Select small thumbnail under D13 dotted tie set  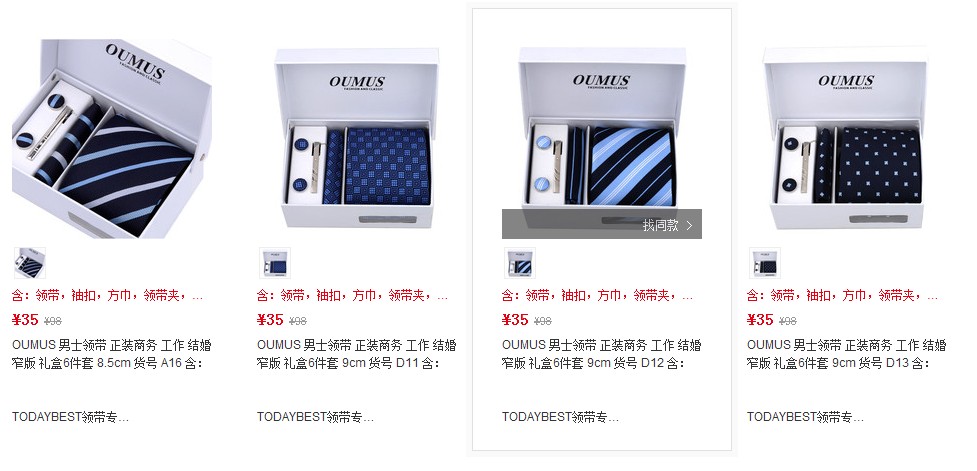point(765,263)
